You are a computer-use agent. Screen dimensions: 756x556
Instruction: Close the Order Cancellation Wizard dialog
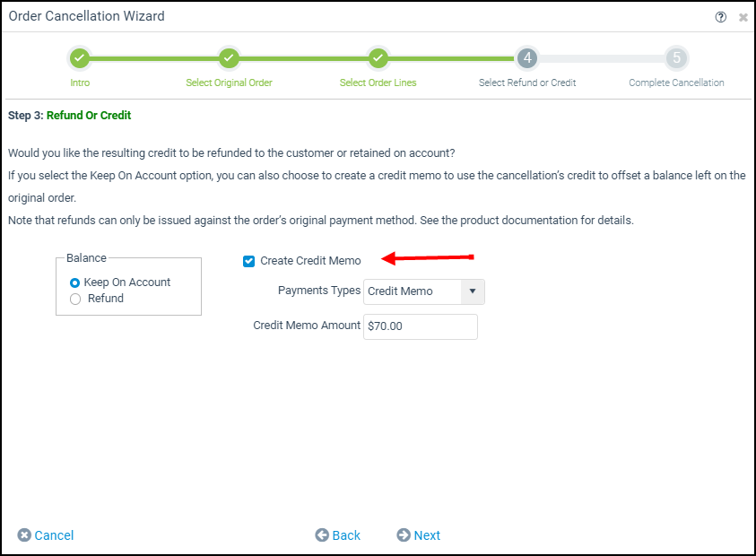743,17
